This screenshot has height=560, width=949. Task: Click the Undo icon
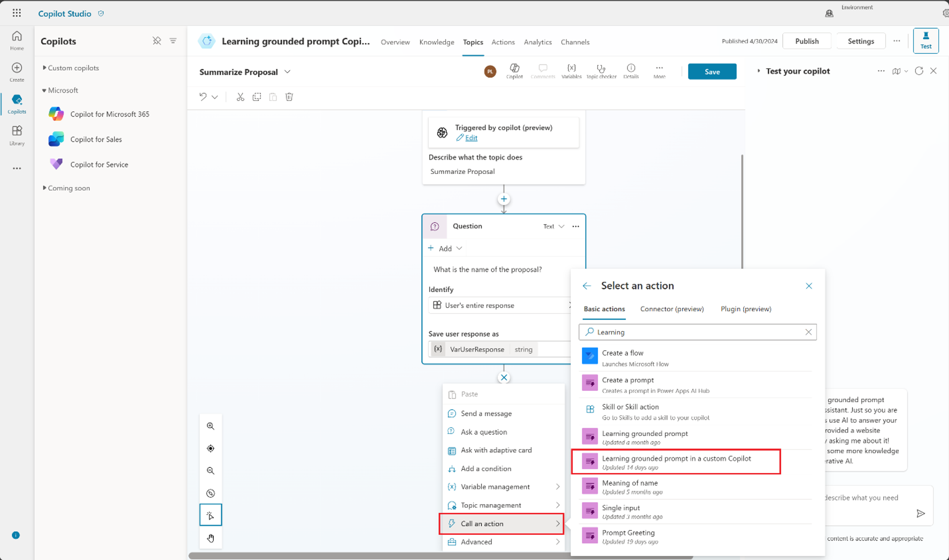(203, 97)
